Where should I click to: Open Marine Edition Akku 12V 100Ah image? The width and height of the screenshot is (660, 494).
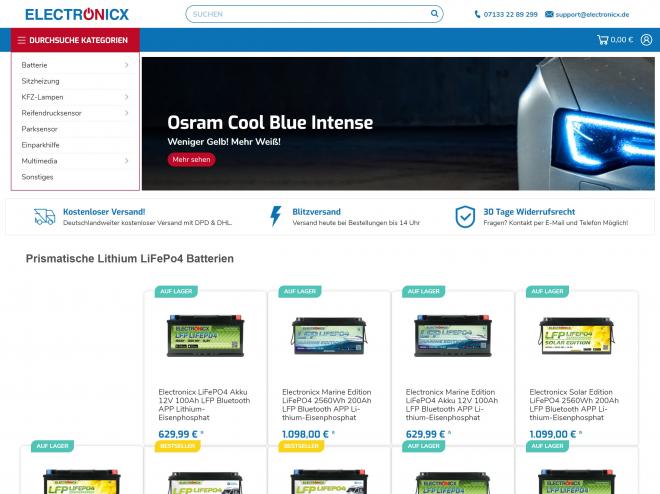click(x=453, y=336)
